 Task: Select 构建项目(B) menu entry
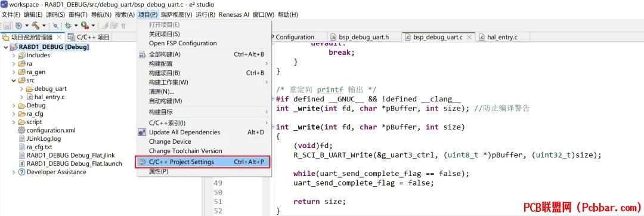coord(204,73)
